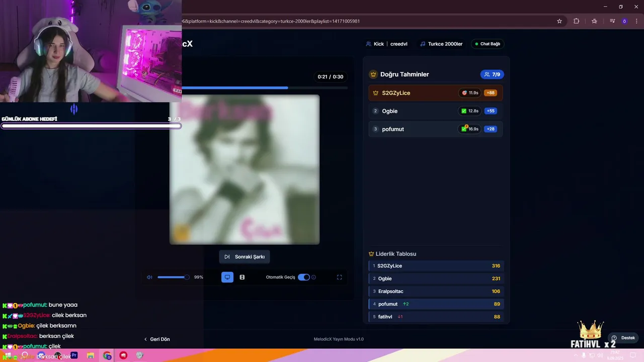The image size is (644, 362).
Task: Click the Otomatik Geçiş info icon
Action: (x=314, y=277)
